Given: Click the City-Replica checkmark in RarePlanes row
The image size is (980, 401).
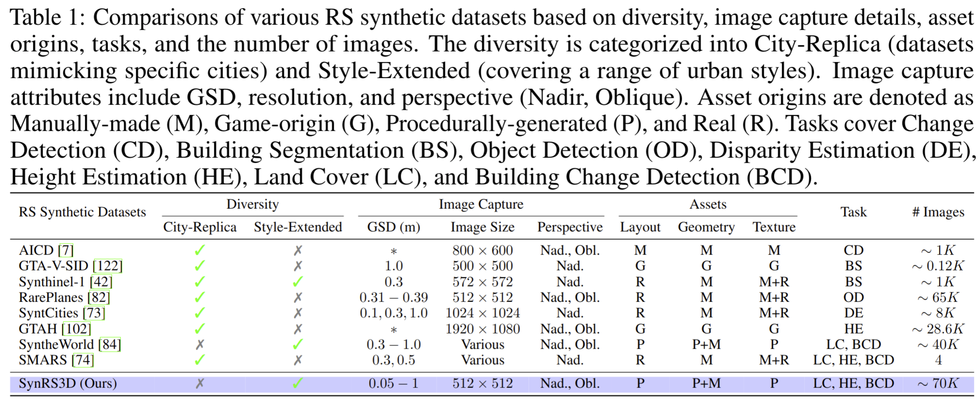Looking at the screenshot, I should click(x=199, y=297).
